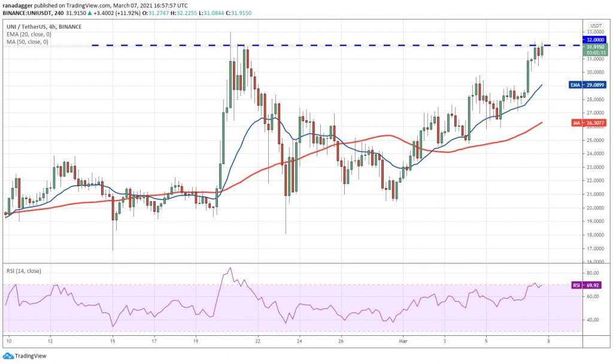Click the 24.0000 price axis tick

[x=594, y=154]
